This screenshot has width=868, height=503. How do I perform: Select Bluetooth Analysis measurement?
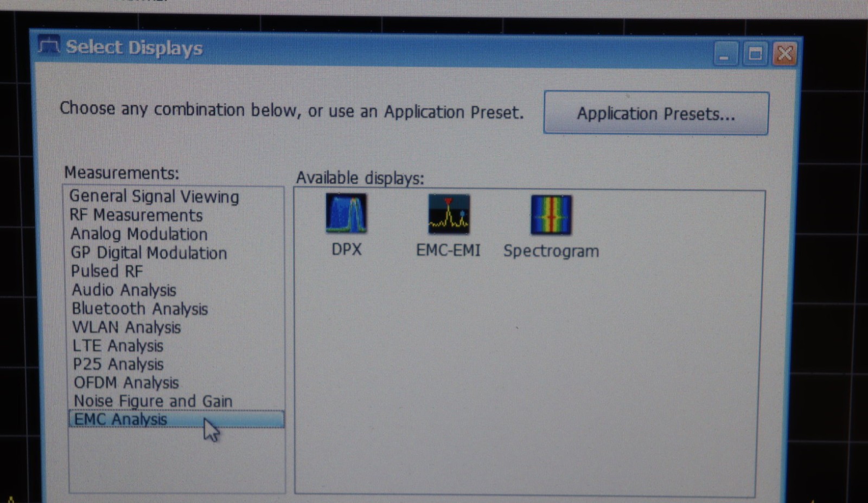(x=140, y=308)
